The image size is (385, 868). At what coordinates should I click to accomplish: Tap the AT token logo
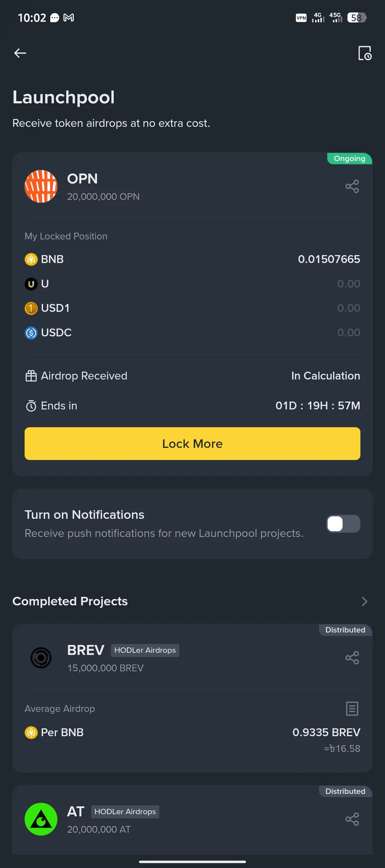tap(41, 819)
